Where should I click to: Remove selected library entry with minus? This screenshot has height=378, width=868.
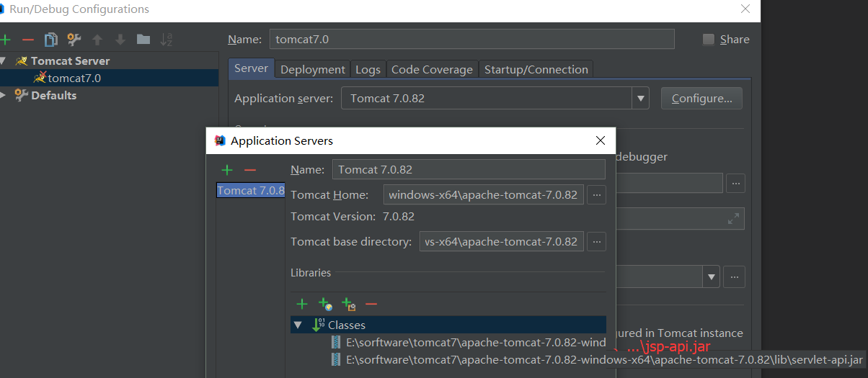371,304
